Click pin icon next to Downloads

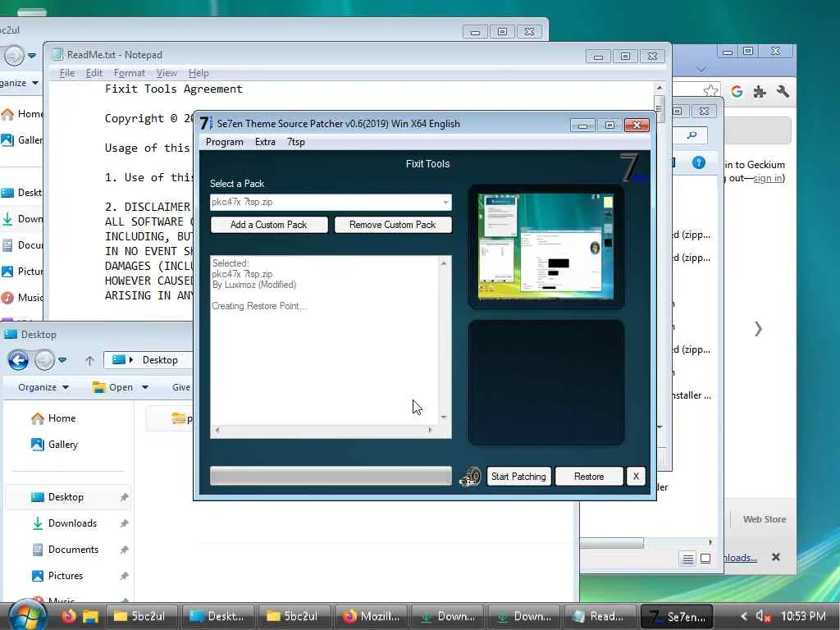pos(125,523)
